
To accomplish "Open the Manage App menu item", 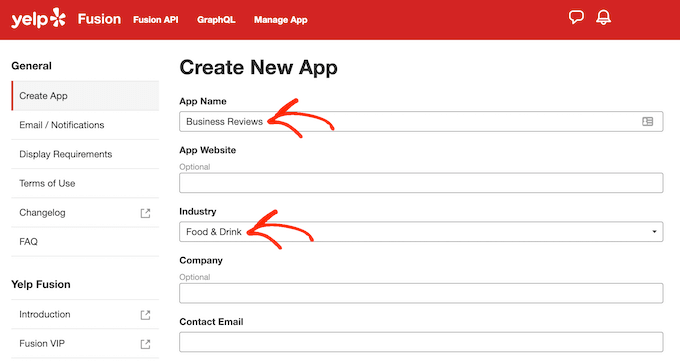I will pos(281,20).
